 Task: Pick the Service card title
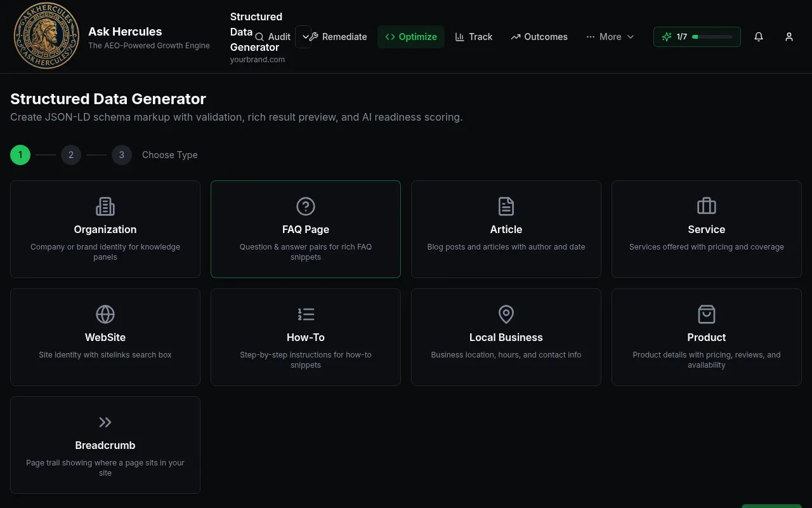tap(707, 229)
